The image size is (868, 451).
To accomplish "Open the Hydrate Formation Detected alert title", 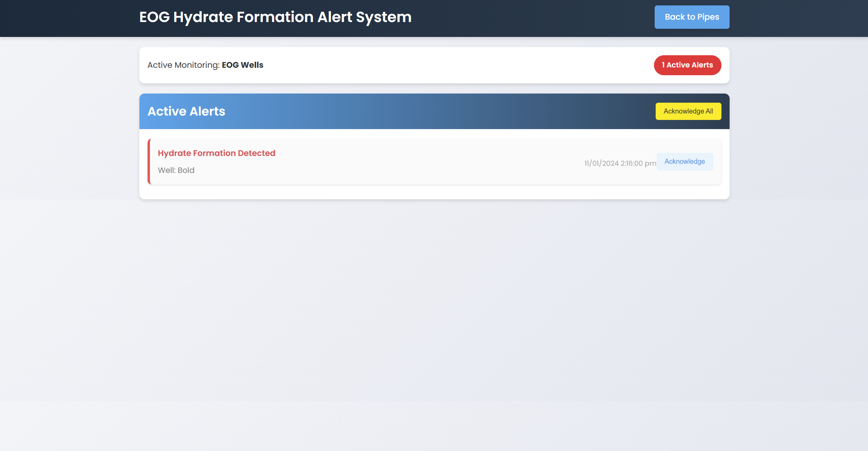I will [216, 153].
